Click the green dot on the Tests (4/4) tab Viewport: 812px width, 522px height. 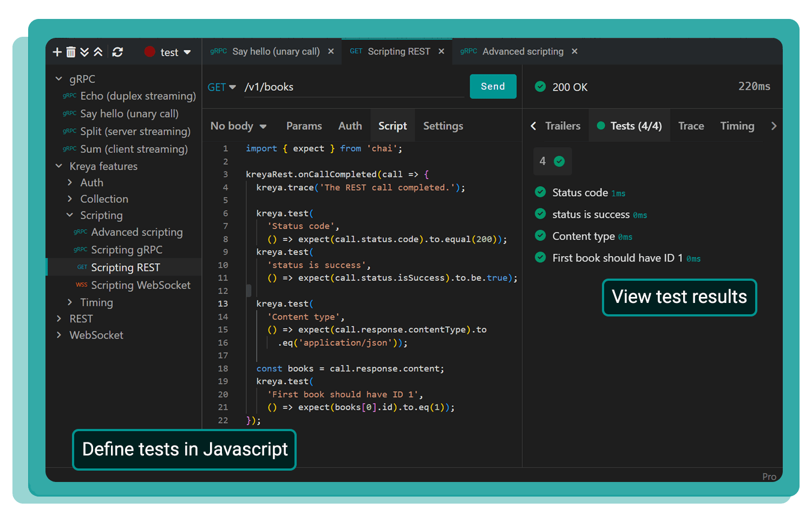(x=600, y=125)
